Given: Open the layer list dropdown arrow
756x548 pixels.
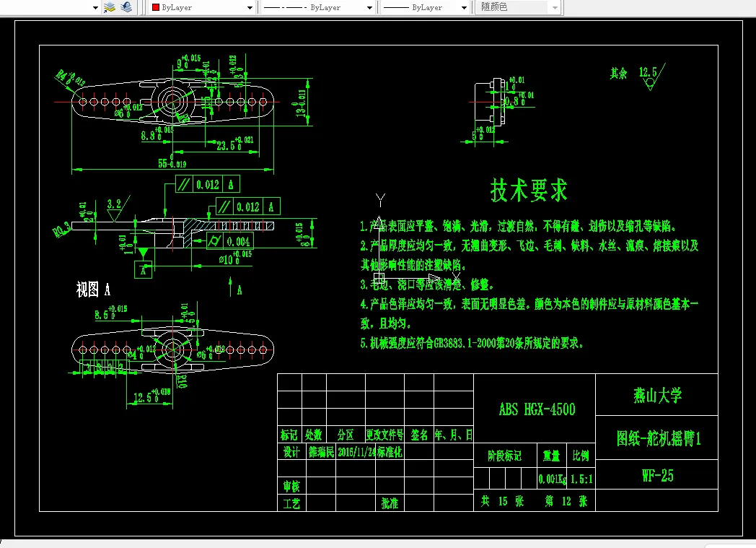Looking at the screenshot, I should [95, 8].
